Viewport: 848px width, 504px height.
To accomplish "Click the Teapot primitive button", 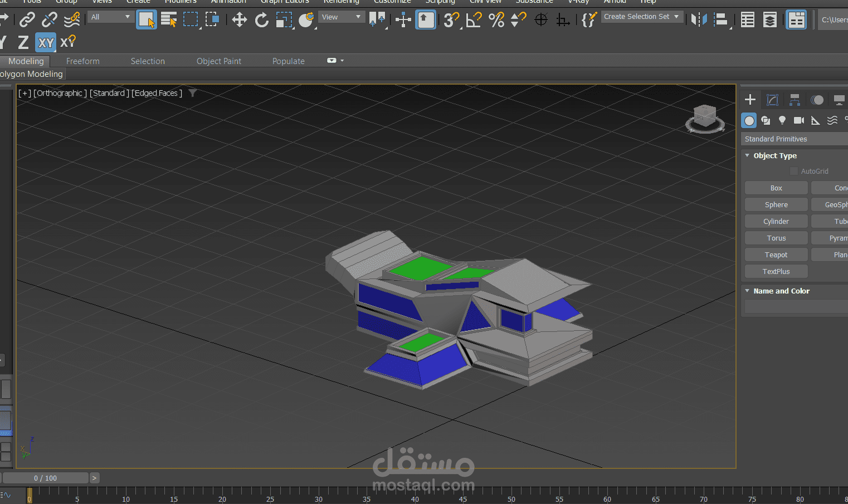I will click(776, 255).
